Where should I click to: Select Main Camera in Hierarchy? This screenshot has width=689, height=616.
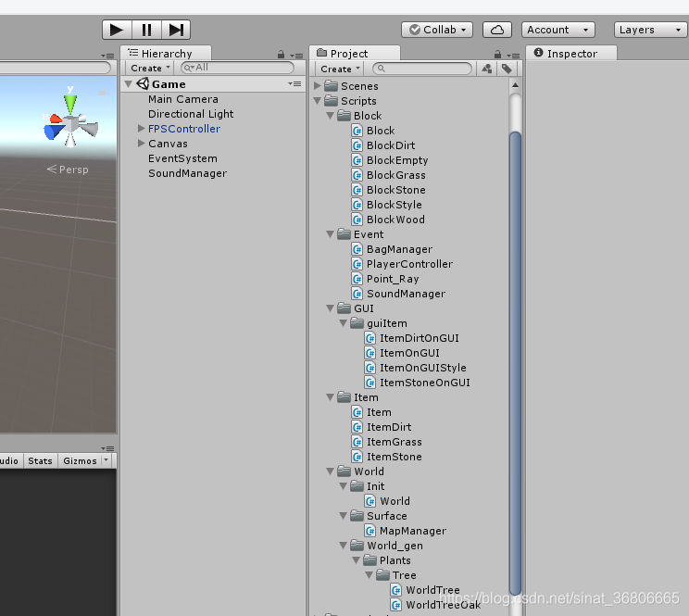tap(183, 99)
